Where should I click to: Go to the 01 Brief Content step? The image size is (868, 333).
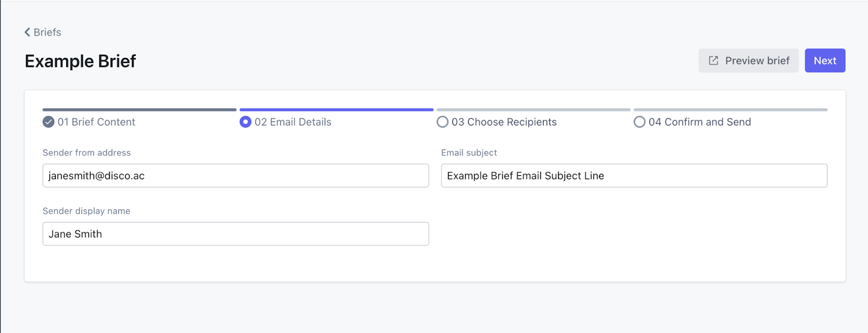coord(96,122)
